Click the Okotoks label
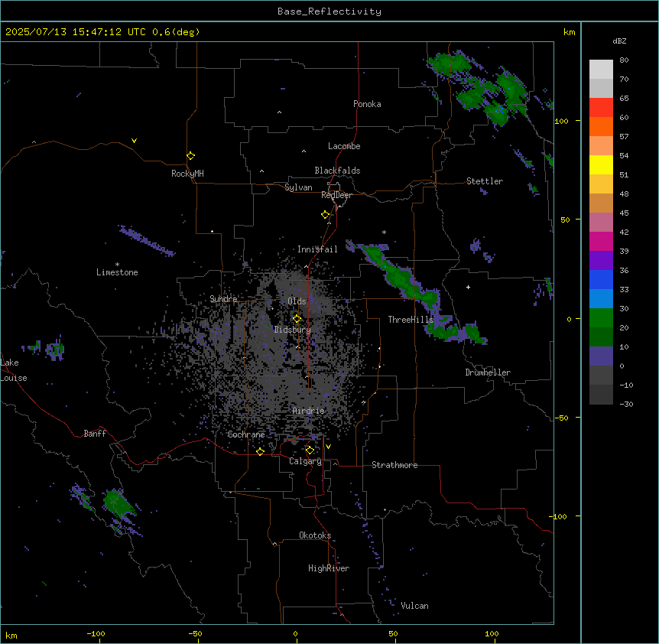 pos(315,535)
